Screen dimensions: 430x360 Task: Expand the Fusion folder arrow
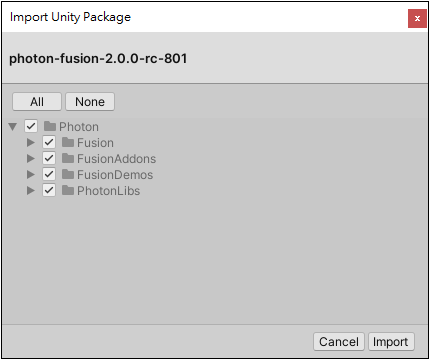point(31,143)
